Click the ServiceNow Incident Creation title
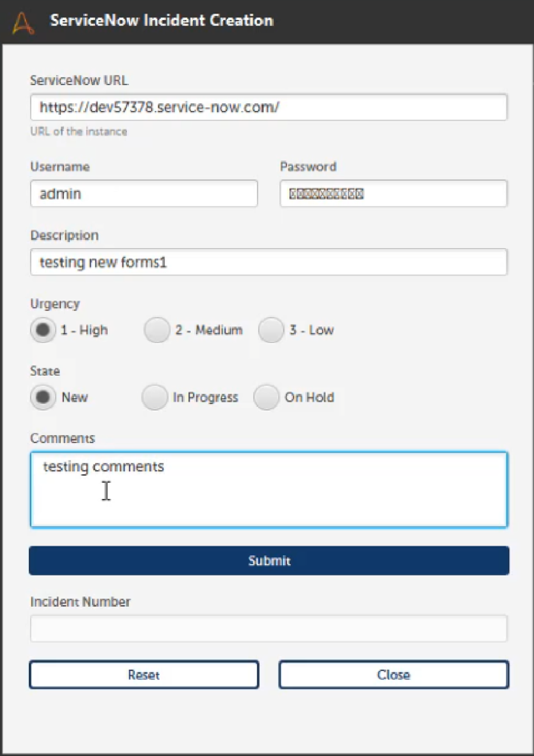 pyautogui.click(x=161, y=20)
